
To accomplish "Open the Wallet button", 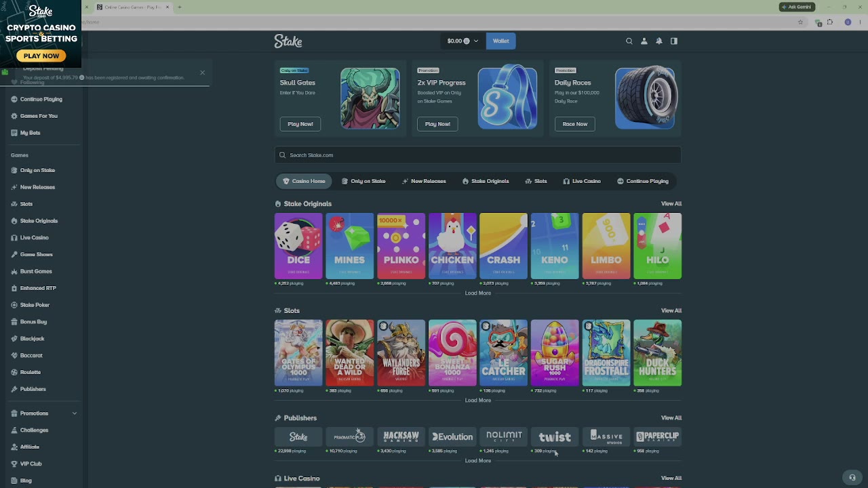I will [501, 41].
